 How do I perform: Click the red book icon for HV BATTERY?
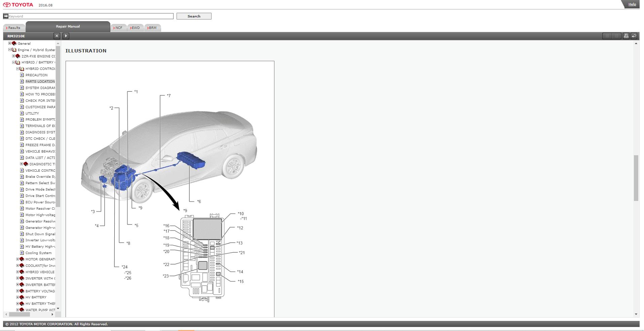[x=22, y=297]
